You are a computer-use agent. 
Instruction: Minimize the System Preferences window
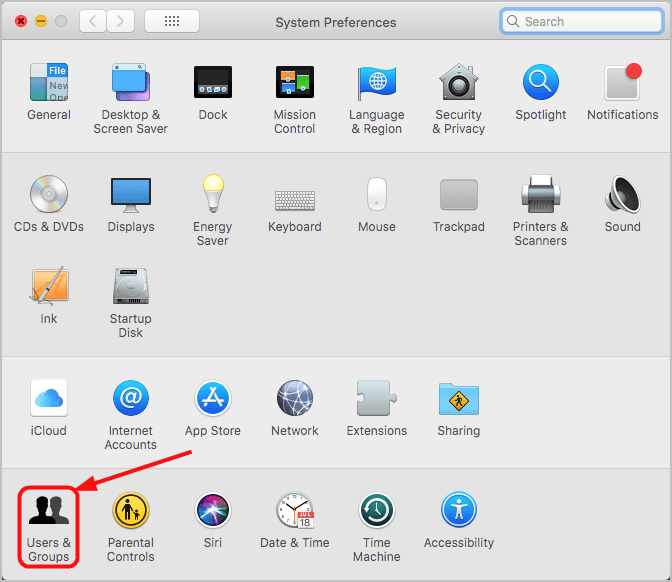click(41, 21)
